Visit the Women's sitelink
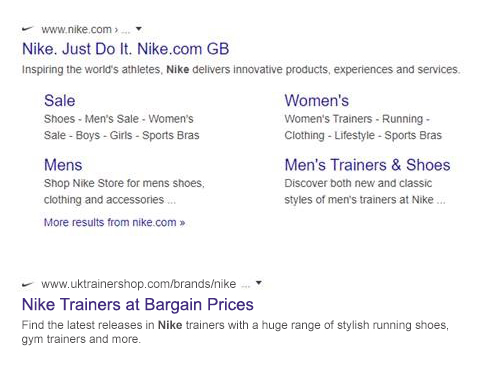The height and width of the screenshot is (377, 482). (317, 101)
